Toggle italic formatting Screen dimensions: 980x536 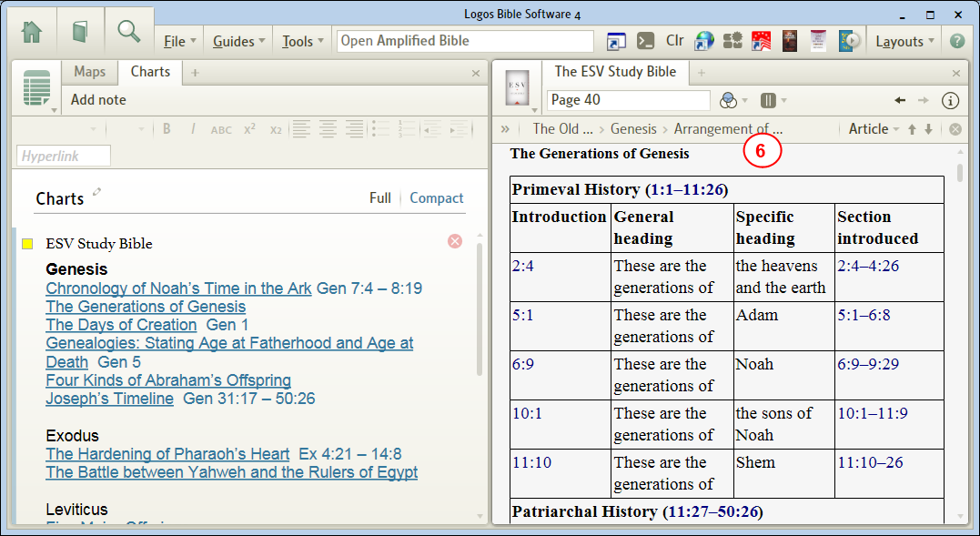pyautogui.click(x=193, y=129)
